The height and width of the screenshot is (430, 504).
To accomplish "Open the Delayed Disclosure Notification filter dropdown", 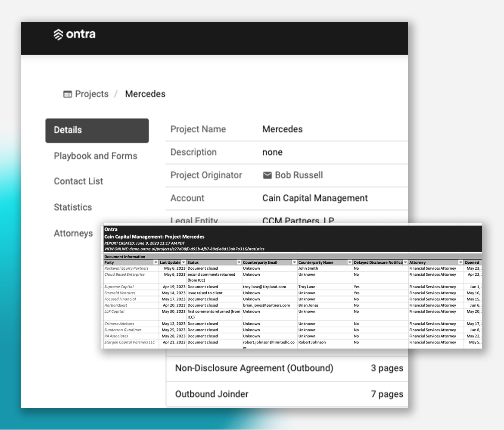I will pyautogui.click(x=405, y=262).
